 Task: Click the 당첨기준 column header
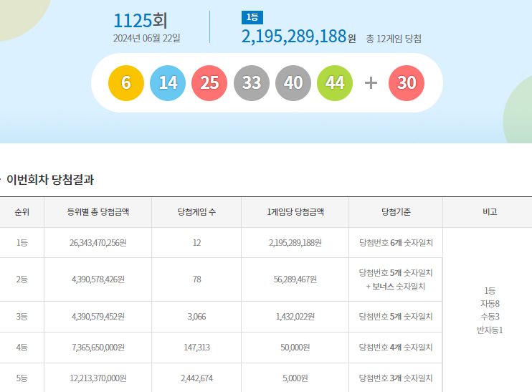click(396, 212)
